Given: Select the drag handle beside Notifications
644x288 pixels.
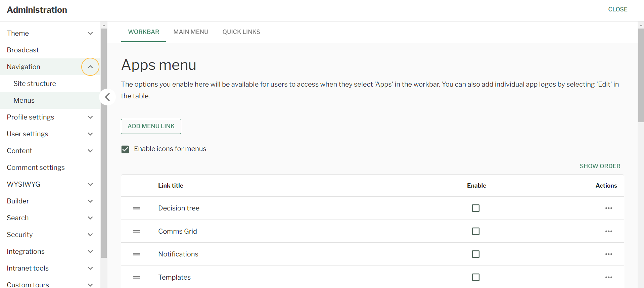Looking at the screenshot, I should point(136,254).
